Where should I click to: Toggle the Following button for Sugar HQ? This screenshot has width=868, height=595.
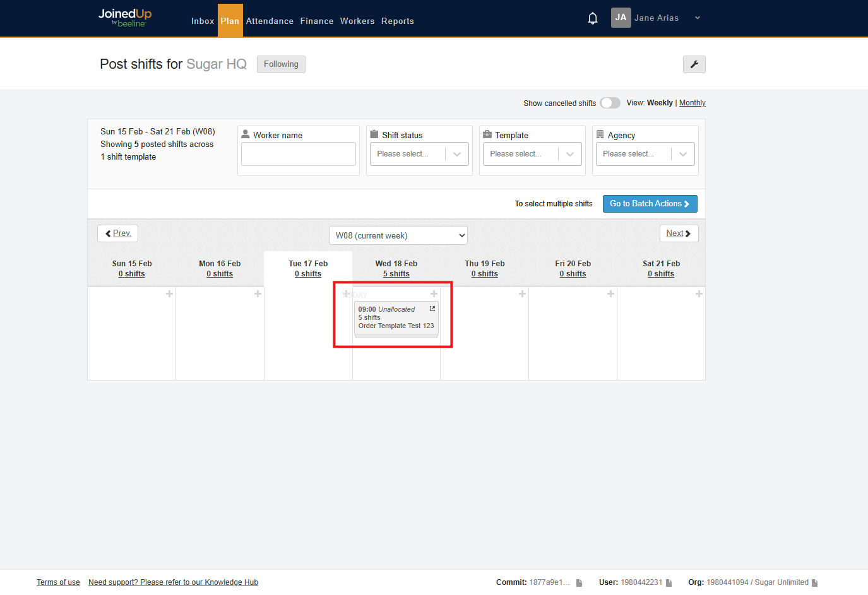pos(281,64)
